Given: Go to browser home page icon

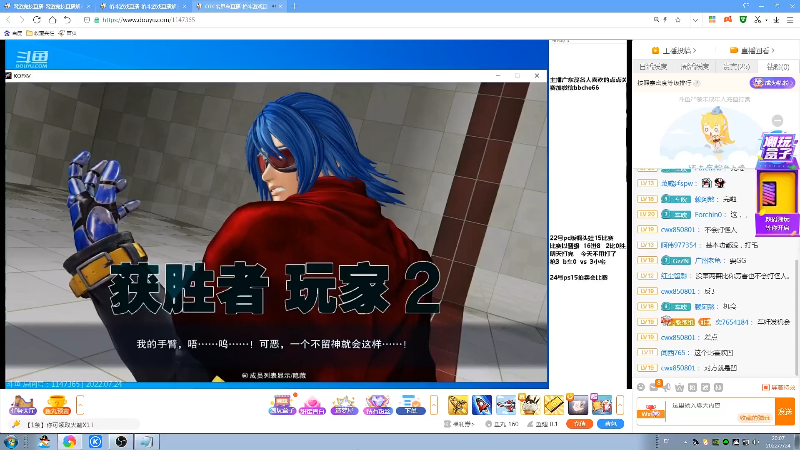Looking at the screenshot, I should pos(52,19).
